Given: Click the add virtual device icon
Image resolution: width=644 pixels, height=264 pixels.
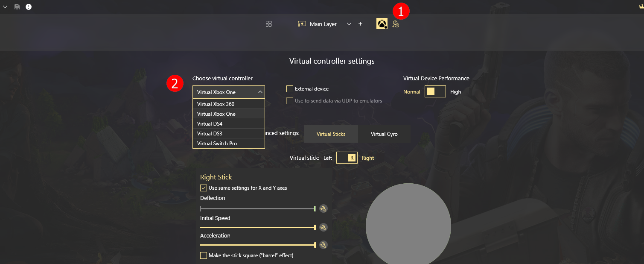Looking at the screenshot, I should [396, 24].
